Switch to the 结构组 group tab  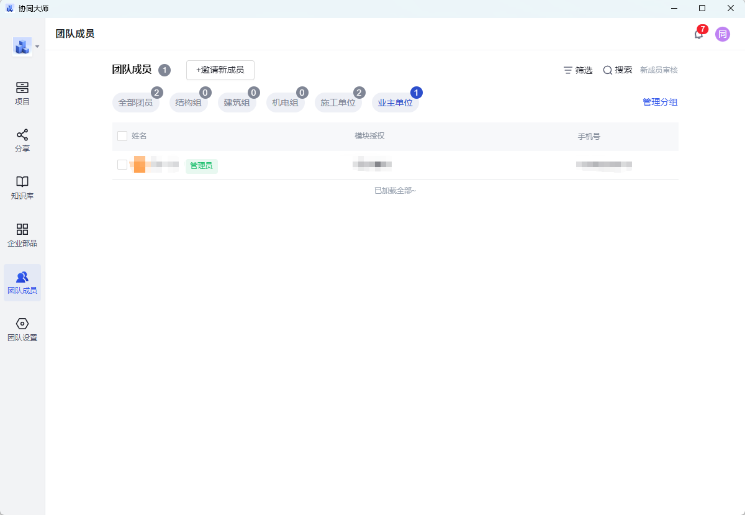pyautogui.click(x=187, y=103)
